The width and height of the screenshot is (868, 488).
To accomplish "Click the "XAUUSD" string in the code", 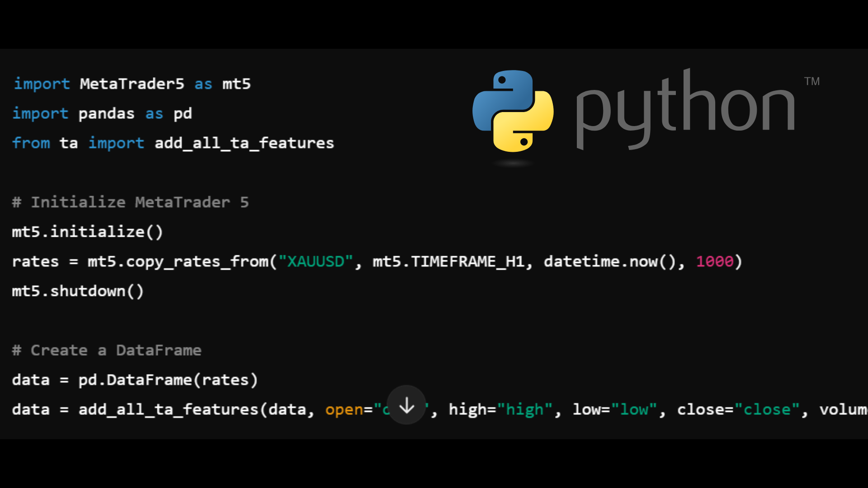I will [x=316, y=262].
